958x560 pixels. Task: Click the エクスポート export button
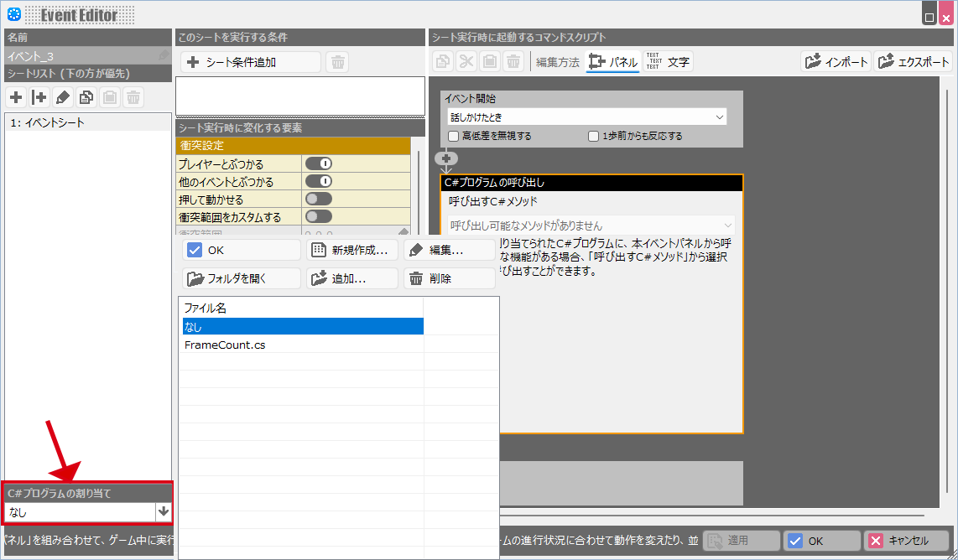coord(913,62)
